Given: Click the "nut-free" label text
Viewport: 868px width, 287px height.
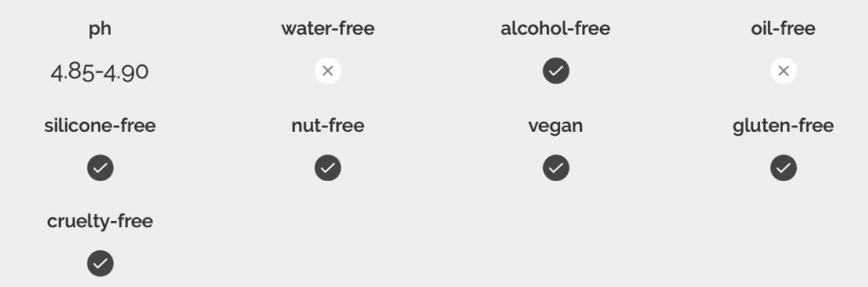Looking at the screenshot, I should point(328,126).
